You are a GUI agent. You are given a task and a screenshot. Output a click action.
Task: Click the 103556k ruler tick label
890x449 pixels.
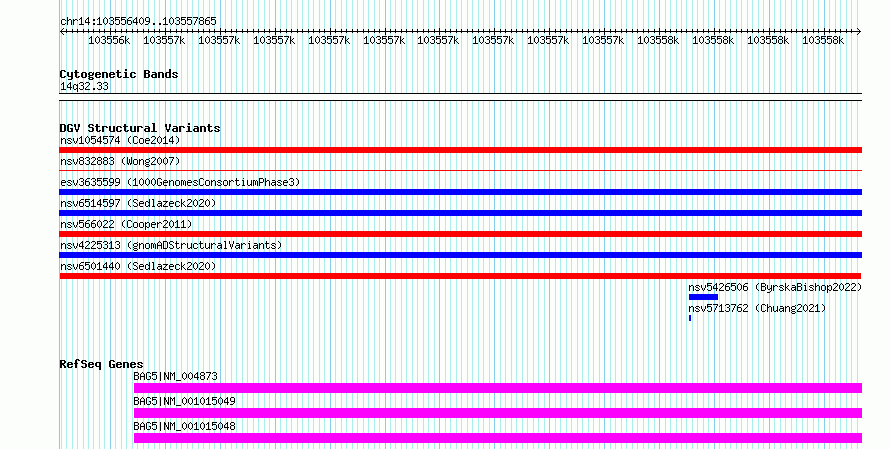109,40
